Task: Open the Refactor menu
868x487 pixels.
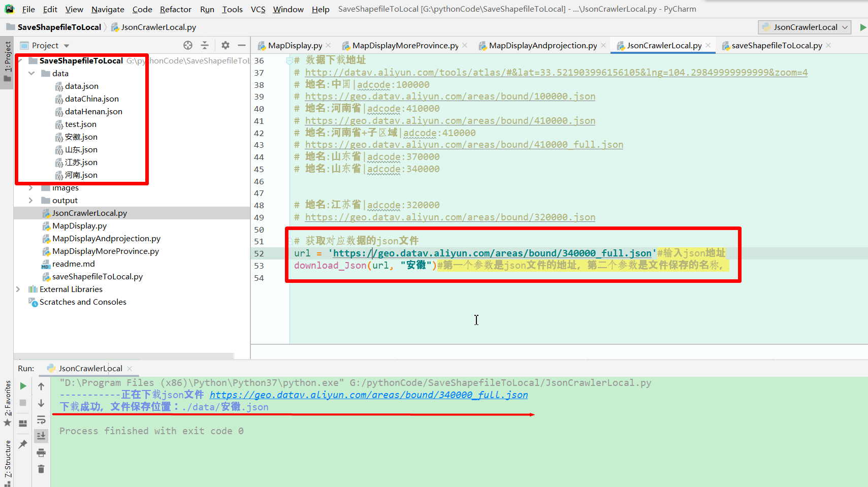Action: pos(175,9)
